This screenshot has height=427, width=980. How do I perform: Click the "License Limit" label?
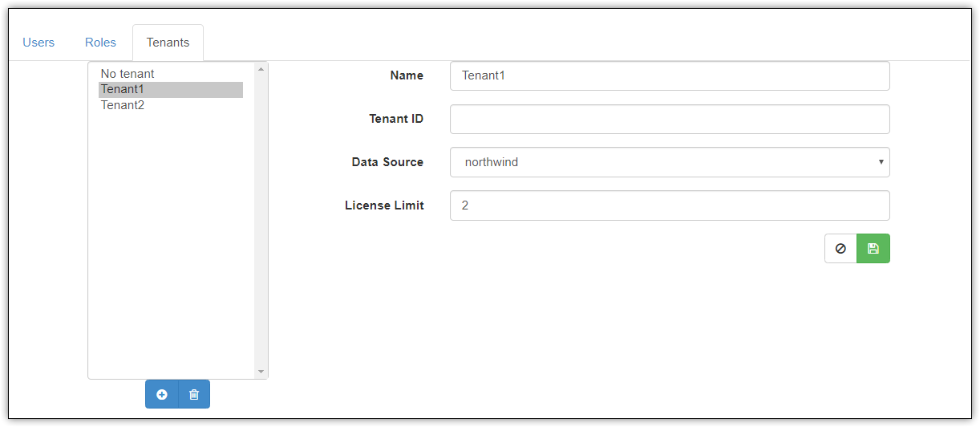pos(384,205)
